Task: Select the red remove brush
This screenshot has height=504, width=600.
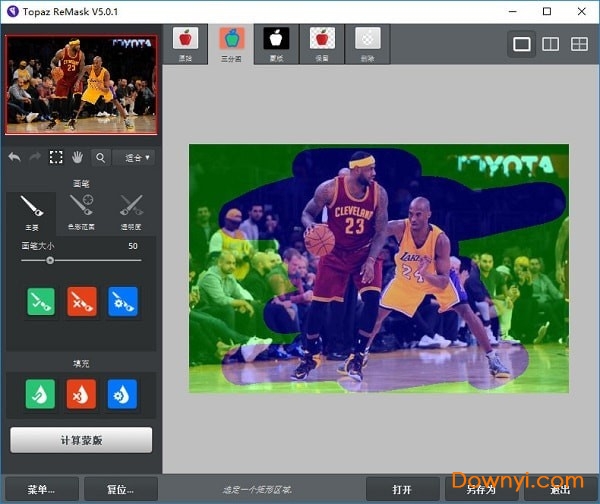Action: tap(81, 301)
